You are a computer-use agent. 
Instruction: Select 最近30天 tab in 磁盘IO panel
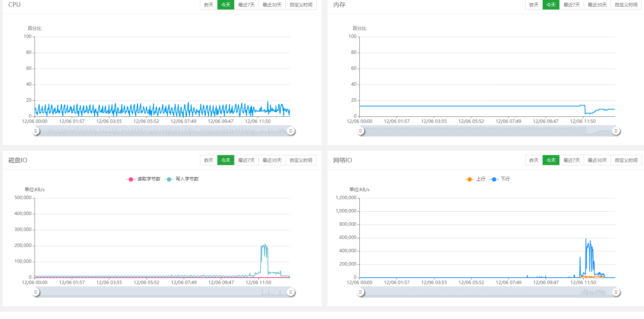click(x=272, y=160)
